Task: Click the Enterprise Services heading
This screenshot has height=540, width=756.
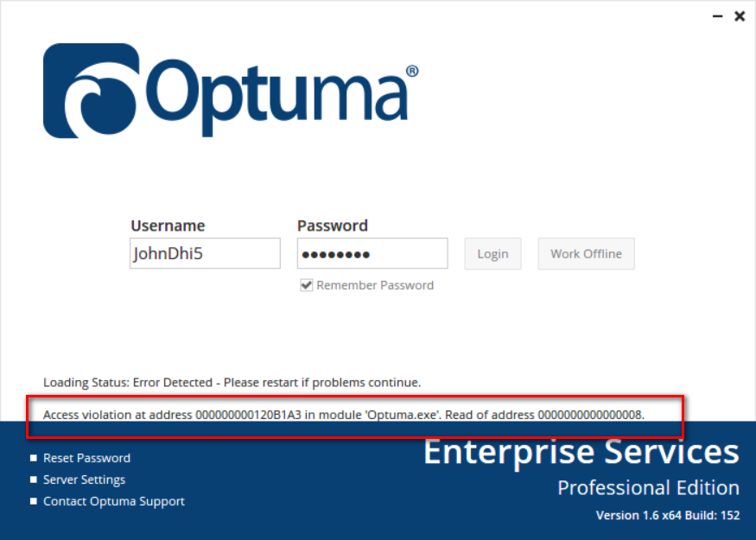Action: tap(581, 452)
